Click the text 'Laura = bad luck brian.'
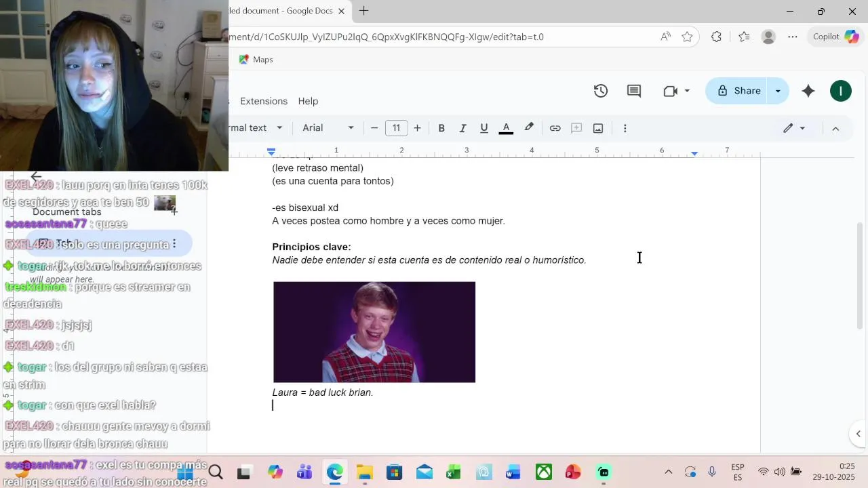 tap(323, 392)
